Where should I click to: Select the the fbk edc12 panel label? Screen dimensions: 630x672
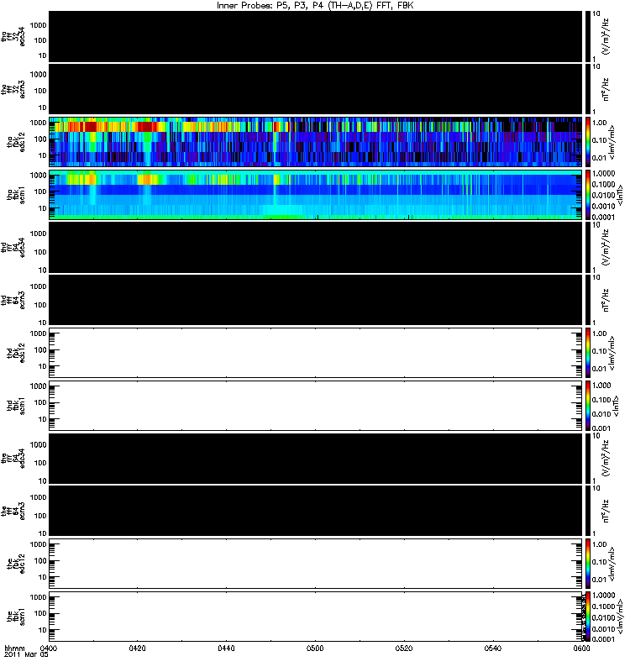pyautogui.click(x=16, y=564)
